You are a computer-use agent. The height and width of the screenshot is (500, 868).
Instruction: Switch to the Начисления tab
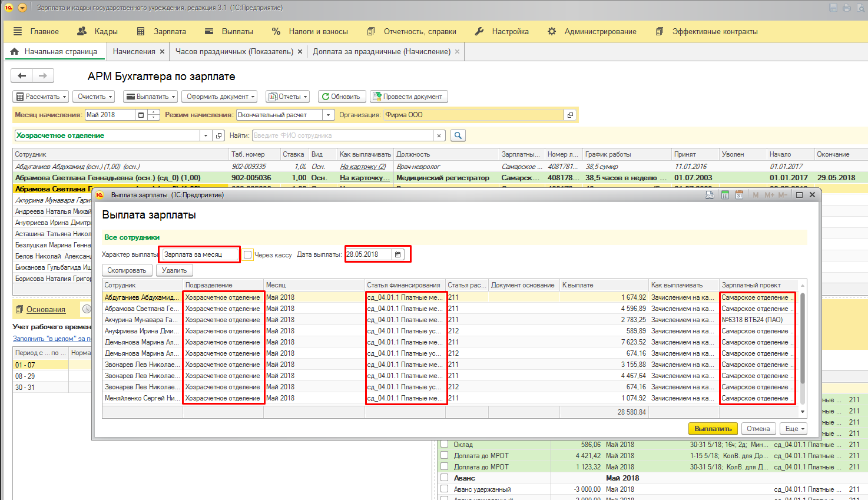point(134,51)
